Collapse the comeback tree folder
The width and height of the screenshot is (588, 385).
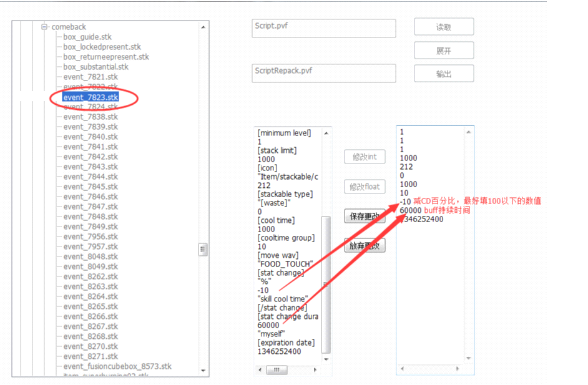tap(45, 27)
